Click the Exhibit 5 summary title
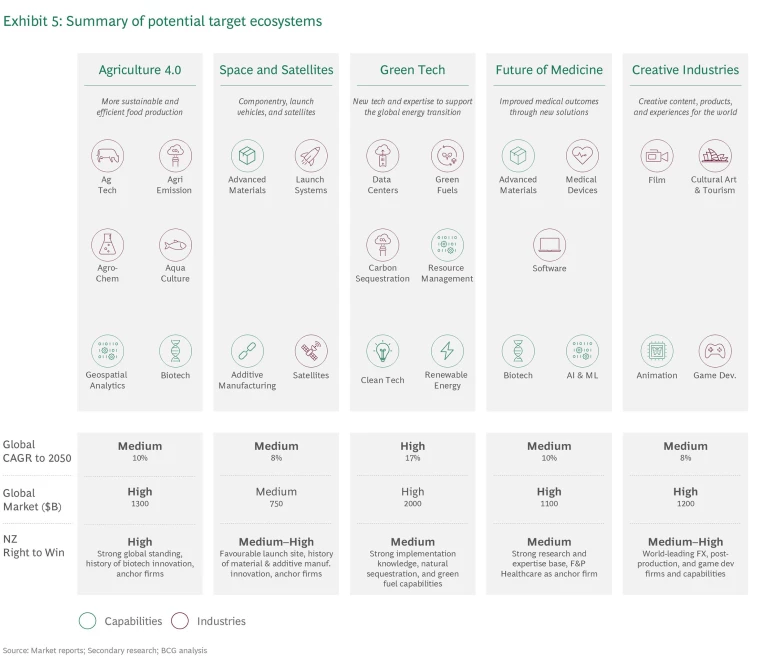This screenshot has width=768, height=661. (163, 21)
